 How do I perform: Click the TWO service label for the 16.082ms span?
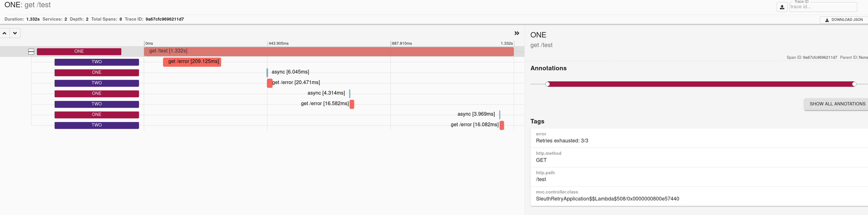(x=97, y=125)
